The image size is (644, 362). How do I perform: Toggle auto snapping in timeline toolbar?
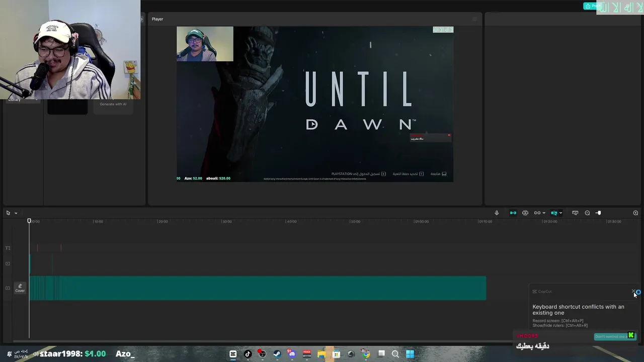tap(525, 213)
